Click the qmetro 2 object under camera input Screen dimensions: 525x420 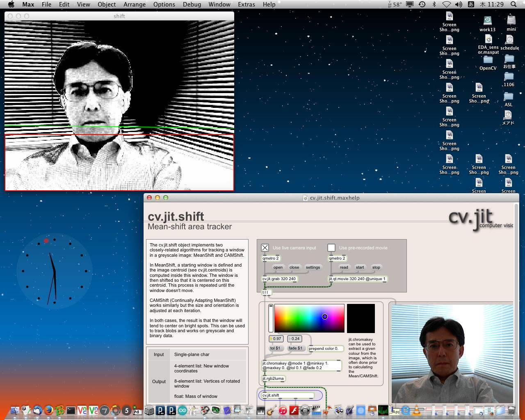click(x=271, y=258)
